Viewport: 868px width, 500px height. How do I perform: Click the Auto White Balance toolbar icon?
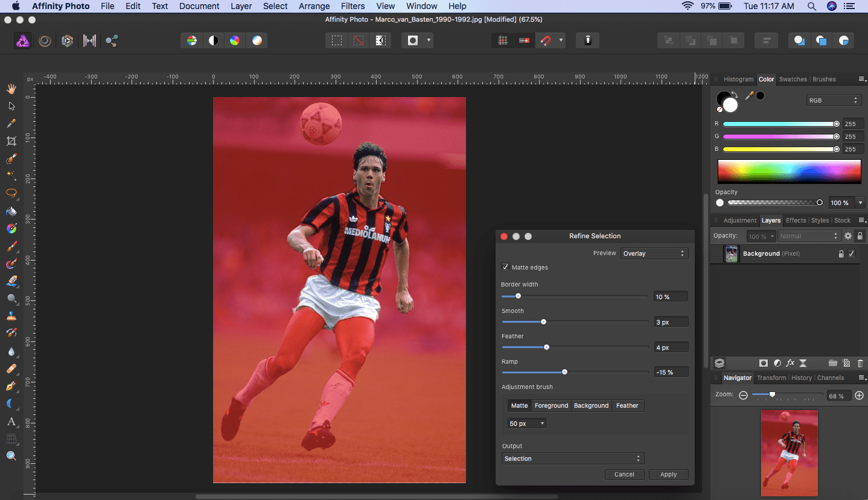pyautogui.click(x=257, y=40)
